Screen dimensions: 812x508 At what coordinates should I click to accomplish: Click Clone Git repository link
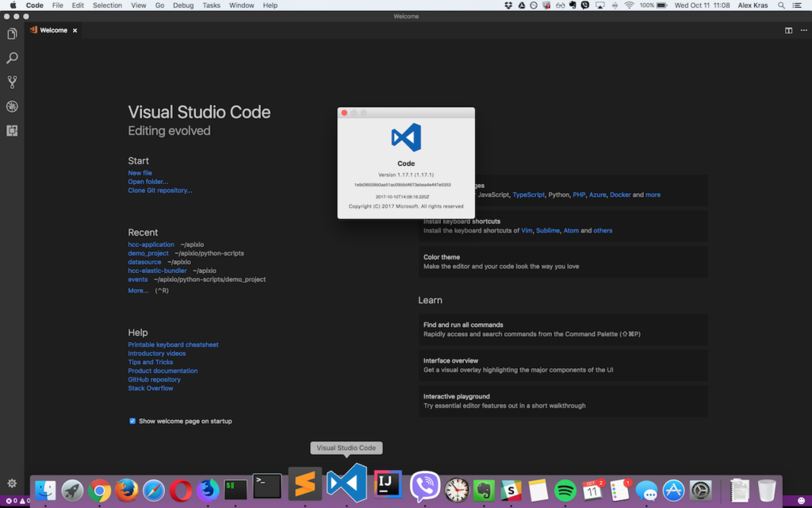click(159, 190)
